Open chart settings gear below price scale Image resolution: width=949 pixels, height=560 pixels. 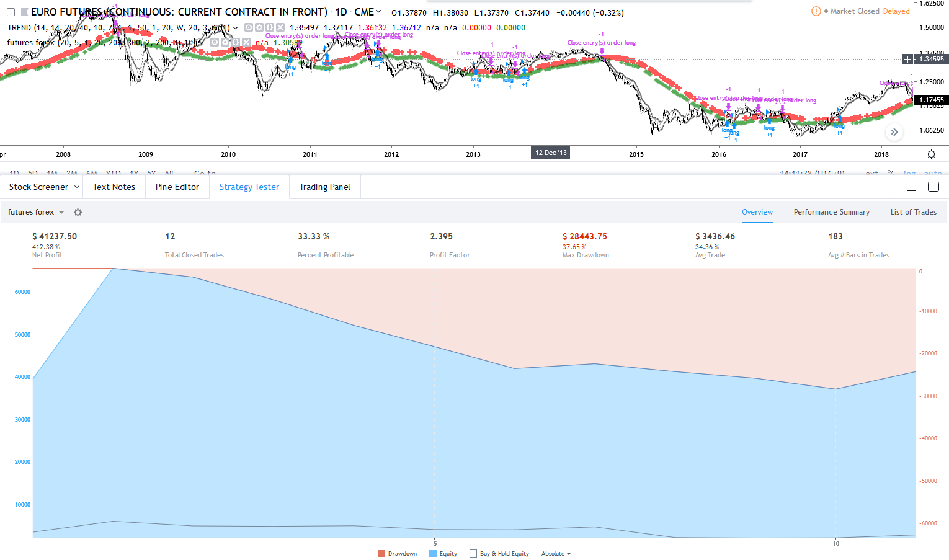(x=931, y=154)
